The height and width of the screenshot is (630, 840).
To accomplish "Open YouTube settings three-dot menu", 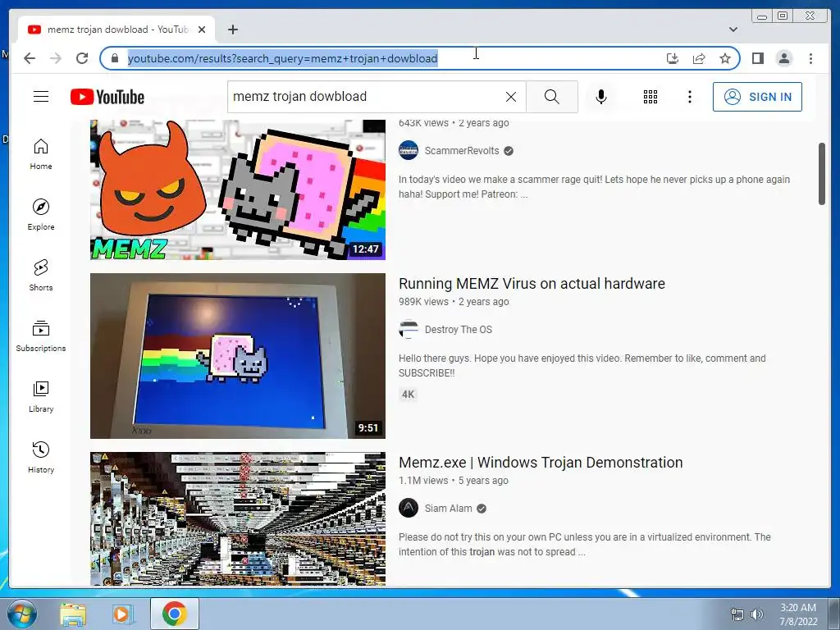I will 689,97.
